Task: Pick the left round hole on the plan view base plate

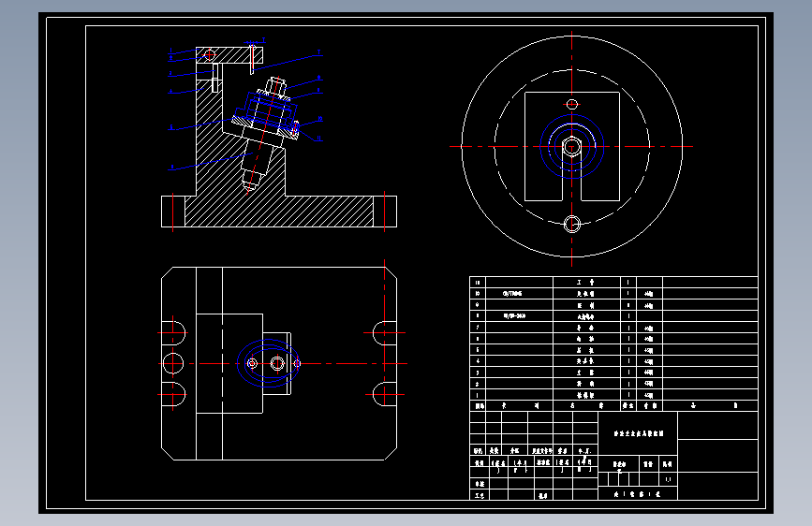Action: (173, 363)
